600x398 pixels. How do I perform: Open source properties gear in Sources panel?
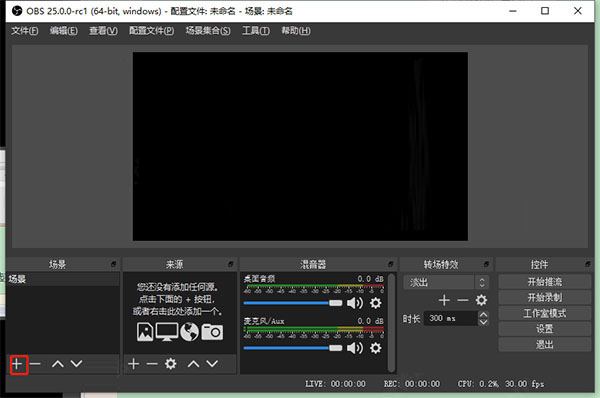[x=171, y=364]
